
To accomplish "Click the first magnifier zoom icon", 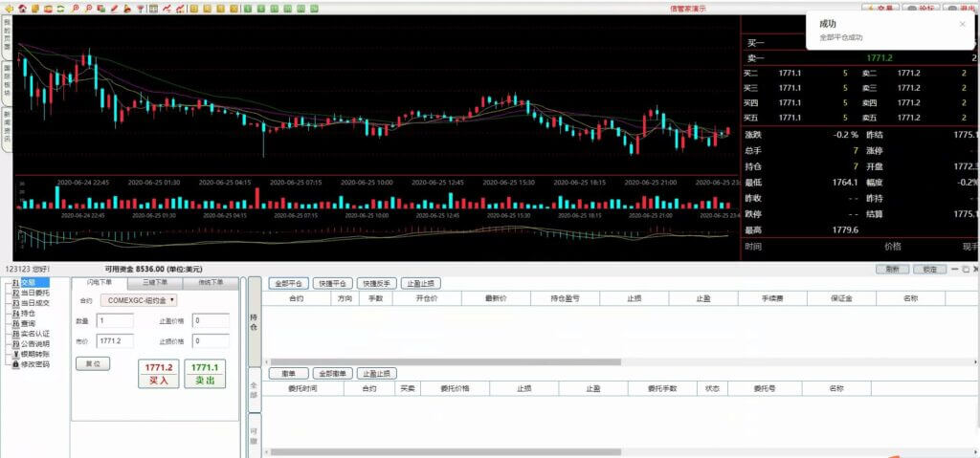I will [75, 9].
